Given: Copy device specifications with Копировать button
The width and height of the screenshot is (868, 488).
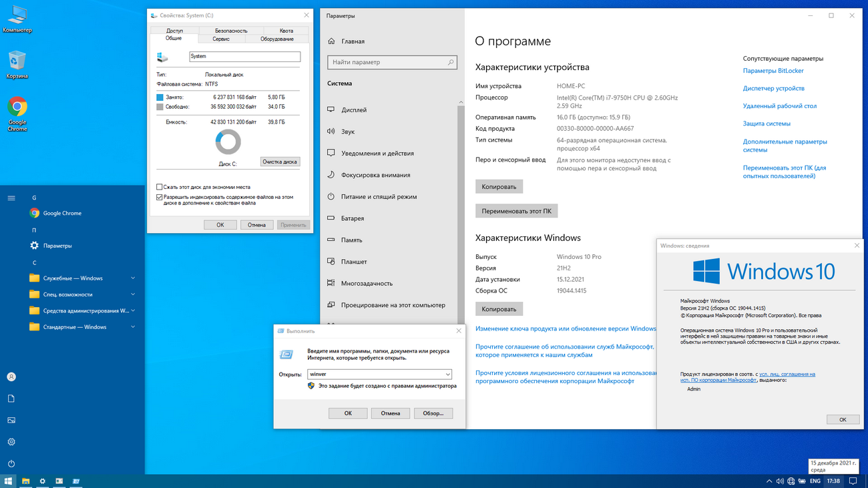Looking at the screenshot, I should [499, 187].
